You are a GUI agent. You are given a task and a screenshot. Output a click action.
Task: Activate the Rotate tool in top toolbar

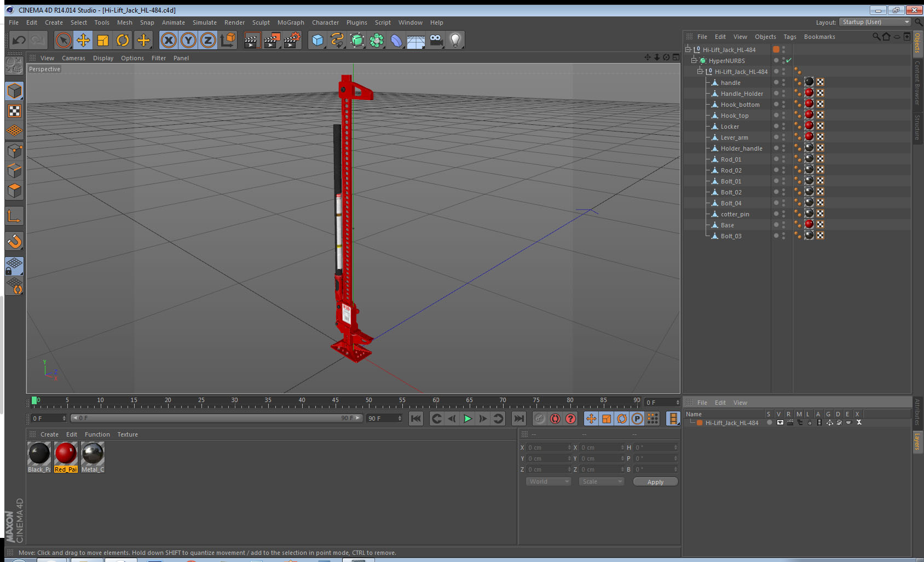(x=123, y=40)
